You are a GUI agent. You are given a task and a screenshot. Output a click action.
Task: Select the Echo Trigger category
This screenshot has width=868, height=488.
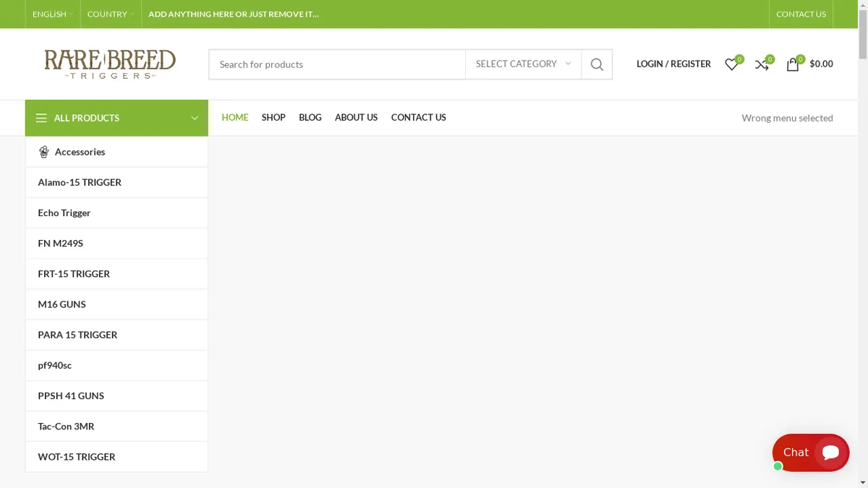116,213
